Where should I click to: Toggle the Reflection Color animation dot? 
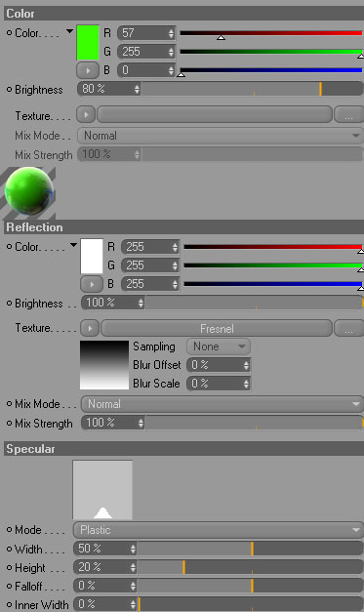point(10,247)
